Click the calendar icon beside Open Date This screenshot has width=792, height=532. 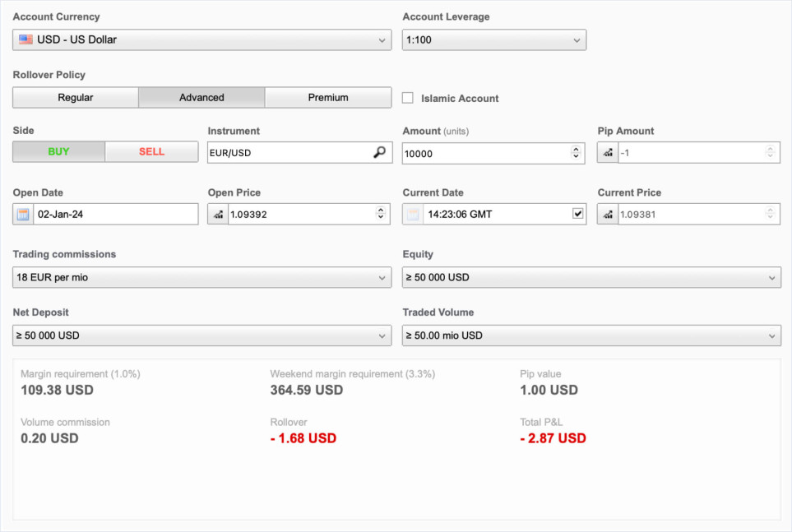24,215
